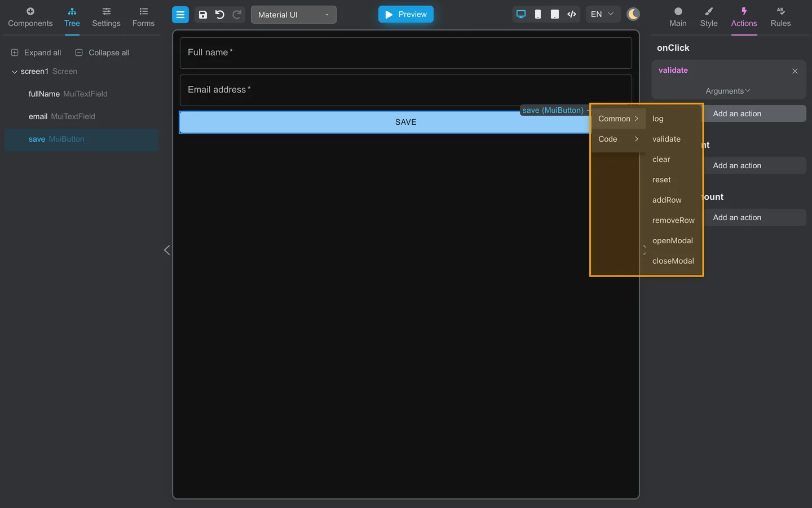
Task: Open the Main properties tab
Action: pos(678,17)
